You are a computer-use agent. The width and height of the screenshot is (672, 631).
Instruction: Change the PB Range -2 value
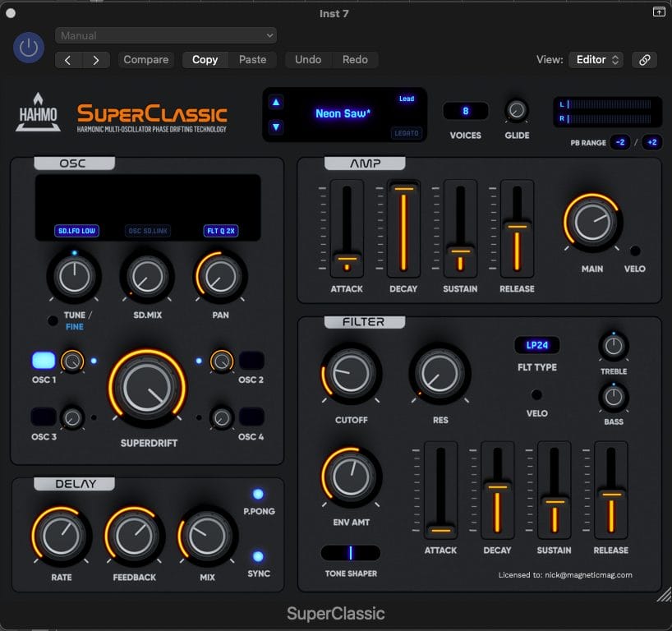(619, 142)
